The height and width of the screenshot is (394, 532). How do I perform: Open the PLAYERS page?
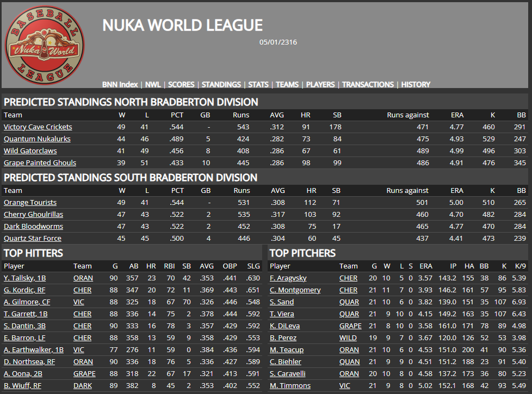[x=320, y=84]
